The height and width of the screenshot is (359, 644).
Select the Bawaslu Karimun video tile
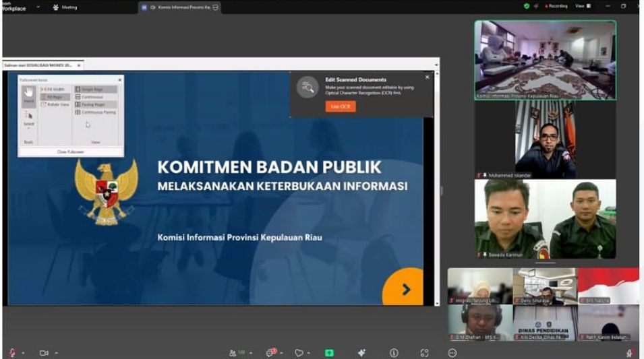pos(545,219)
